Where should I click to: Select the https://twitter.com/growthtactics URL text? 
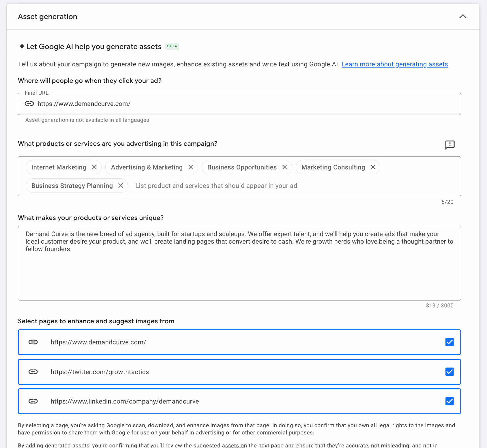tap(100, 372)
